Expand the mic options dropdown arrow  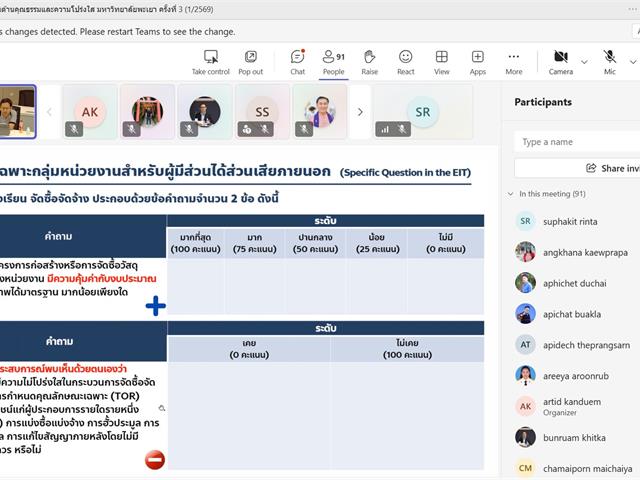coord(633,62)
